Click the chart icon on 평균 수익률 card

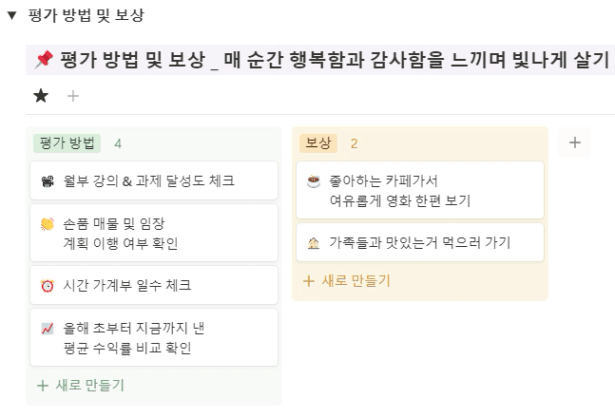pyautogui.click(x=47, y=328)
